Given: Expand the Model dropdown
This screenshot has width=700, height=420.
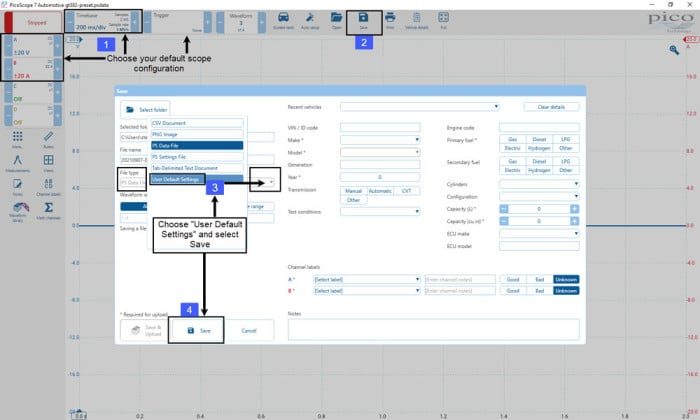Looking at the screenshot, I should [x=417, y=152].
